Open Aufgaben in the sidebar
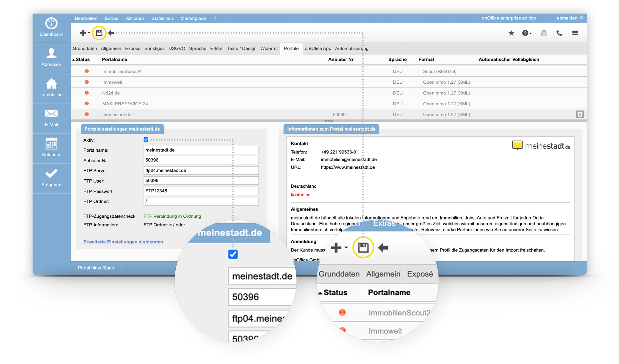619x364 pixels. (51, 178)
